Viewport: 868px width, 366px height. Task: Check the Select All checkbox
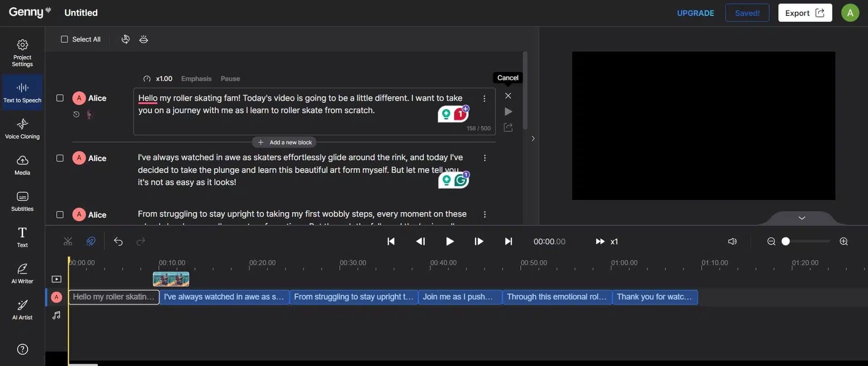point(64,39)
